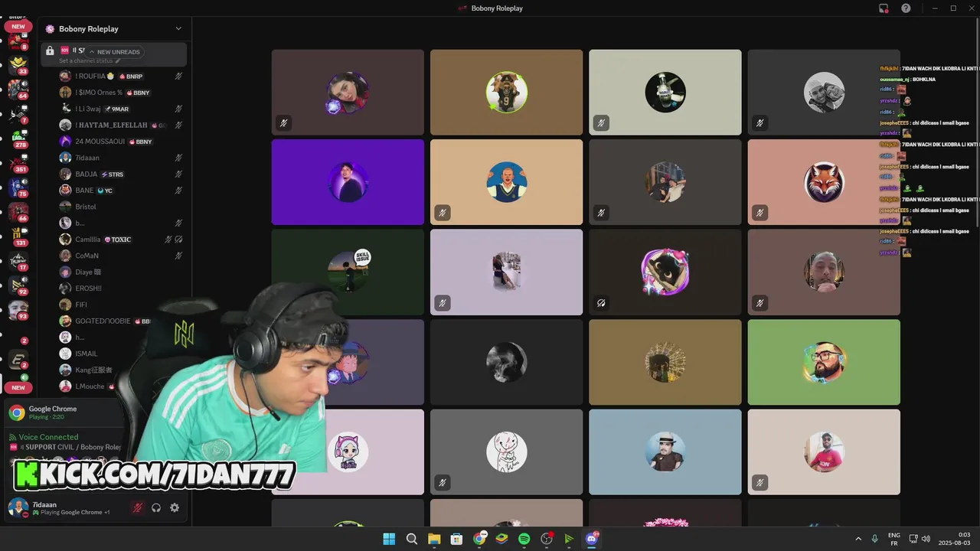The width and height of the screenshot is (980, 551).
Task: Open User Settings gear icon
Action: (x=175, y=507)
